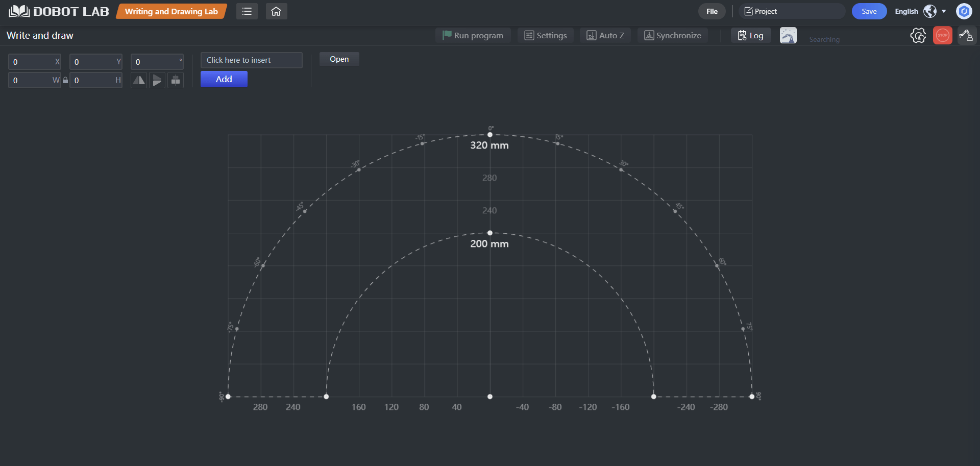
Task: Run the program
Action: [473, 35]
